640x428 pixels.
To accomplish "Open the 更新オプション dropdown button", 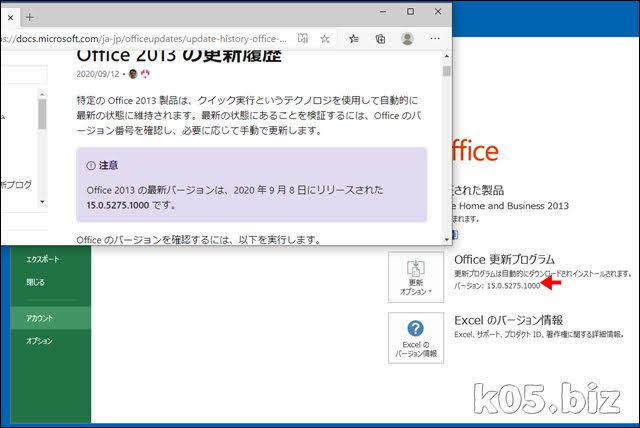I will coord(416,277).
